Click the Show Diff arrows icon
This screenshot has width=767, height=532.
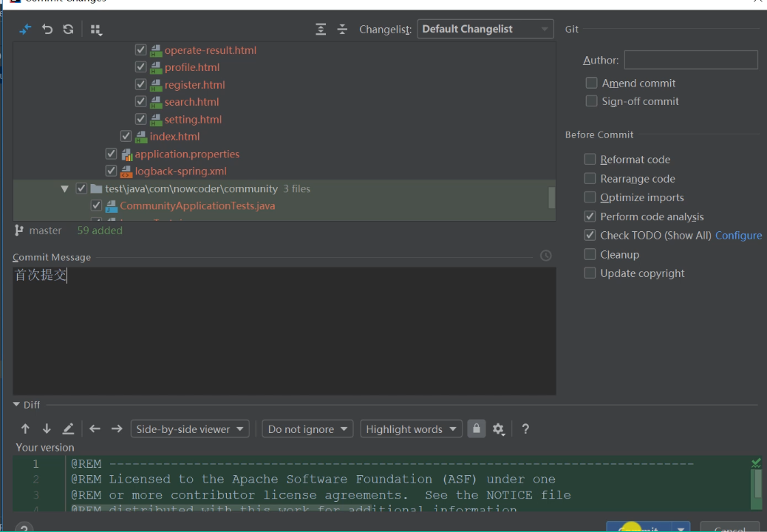click(x=25, y=30)
